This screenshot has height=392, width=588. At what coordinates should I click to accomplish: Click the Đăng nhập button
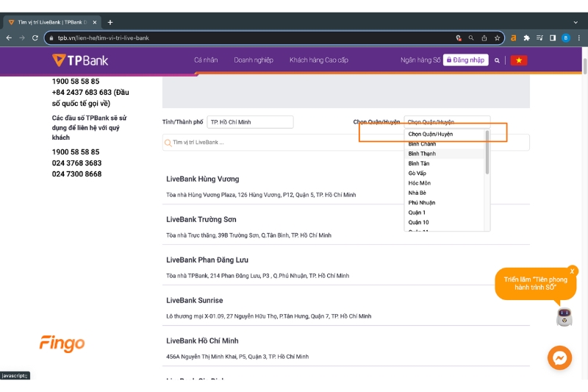pyautogui.click(x=466, y=60)
